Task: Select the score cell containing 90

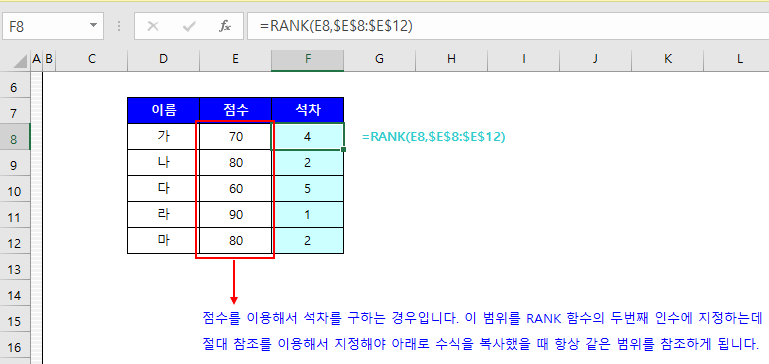Action: point(235,214)
